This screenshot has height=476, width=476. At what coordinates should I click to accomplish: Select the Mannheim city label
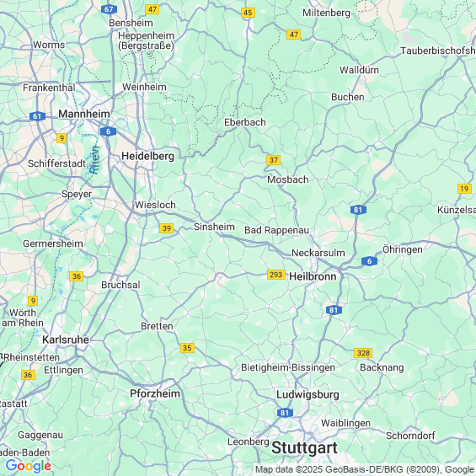pyautogui.click(x=84, y=114)
